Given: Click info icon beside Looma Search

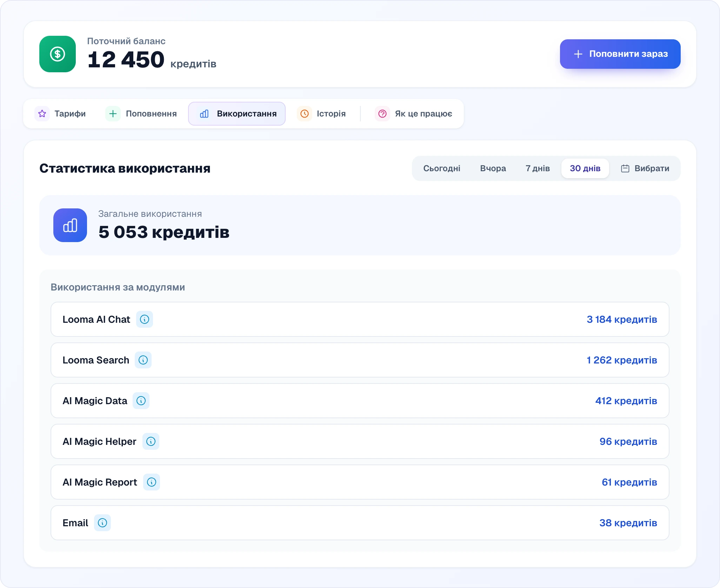Looking at the screenshot, I should coord(143,360).
